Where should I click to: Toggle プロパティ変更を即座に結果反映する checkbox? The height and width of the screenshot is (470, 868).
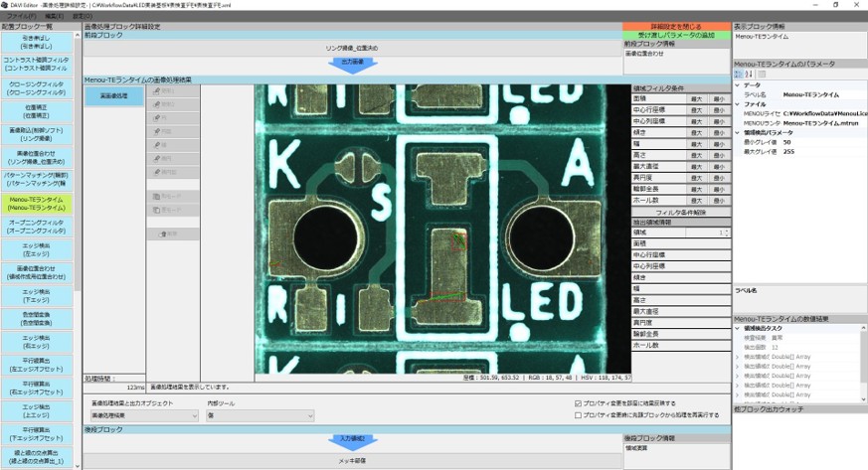tap(579, 404)
